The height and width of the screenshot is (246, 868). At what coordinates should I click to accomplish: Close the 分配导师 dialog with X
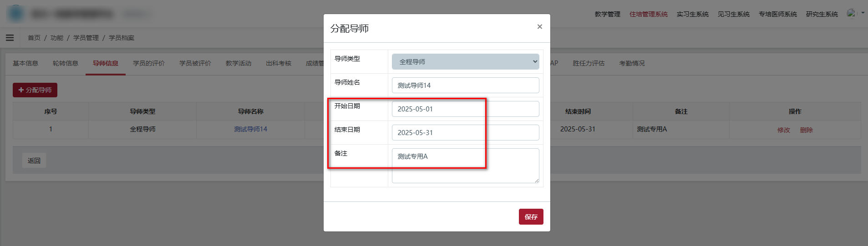539,27
